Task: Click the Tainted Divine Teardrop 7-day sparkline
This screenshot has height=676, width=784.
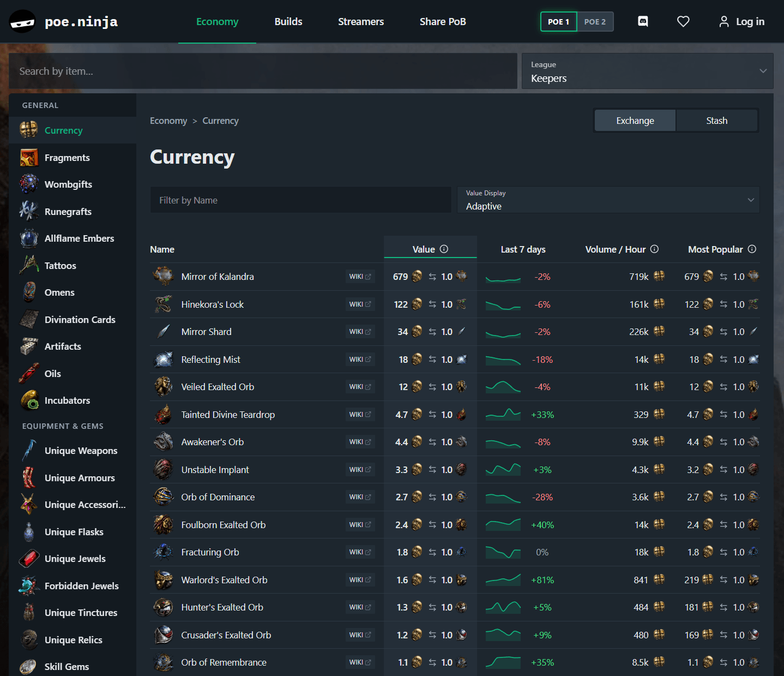Action: (503, 414)
